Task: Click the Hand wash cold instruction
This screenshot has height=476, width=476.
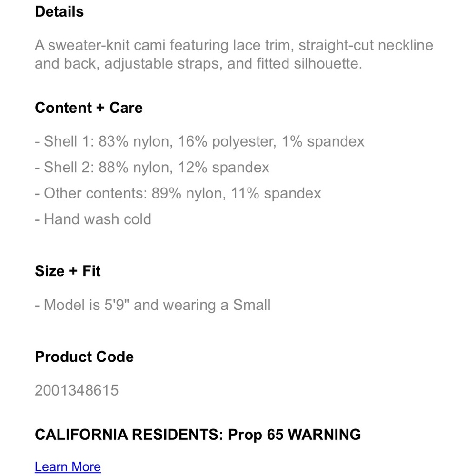Action: (93, 219)
